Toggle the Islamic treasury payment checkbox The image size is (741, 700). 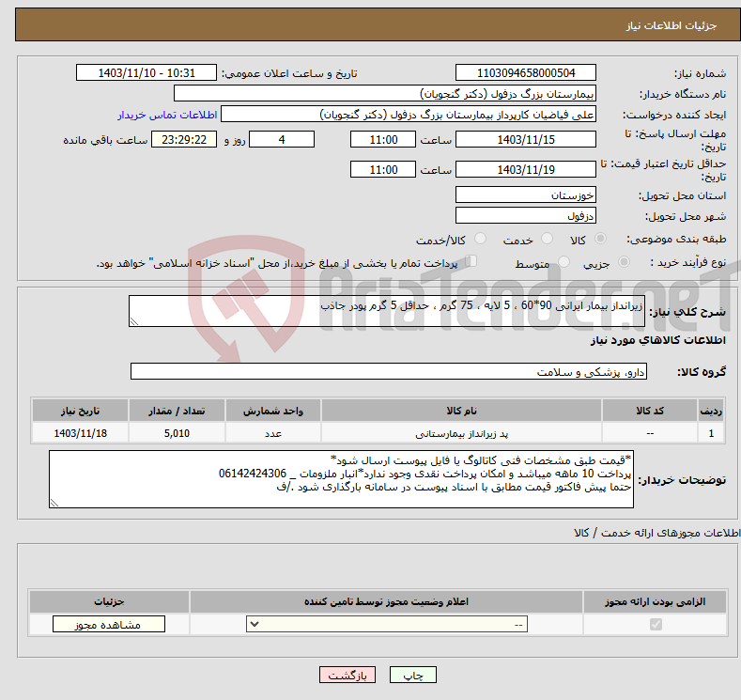(471, 262)
